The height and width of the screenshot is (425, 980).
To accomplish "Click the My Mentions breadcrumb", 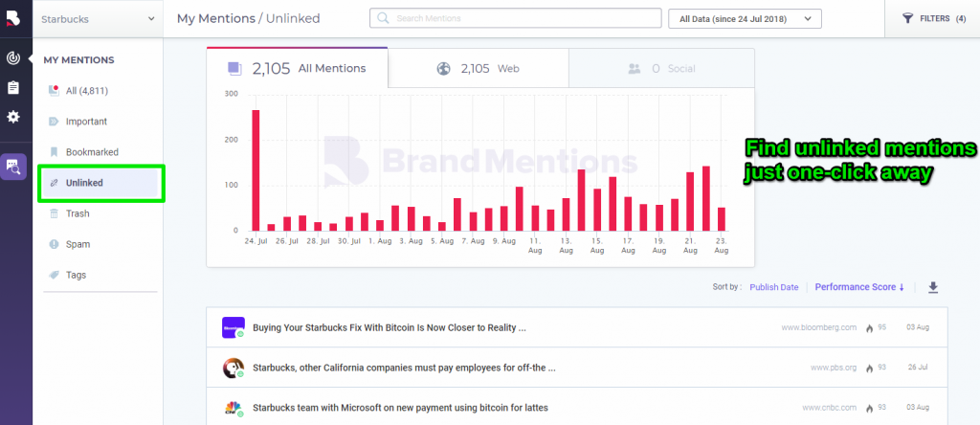I will pyautogui.click(x=215, y=18).
